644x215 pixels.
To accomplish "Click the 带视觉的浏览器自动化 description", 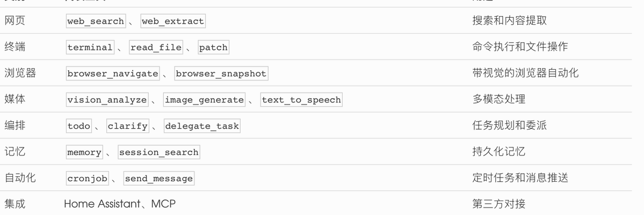I will [x=525, y=73].
